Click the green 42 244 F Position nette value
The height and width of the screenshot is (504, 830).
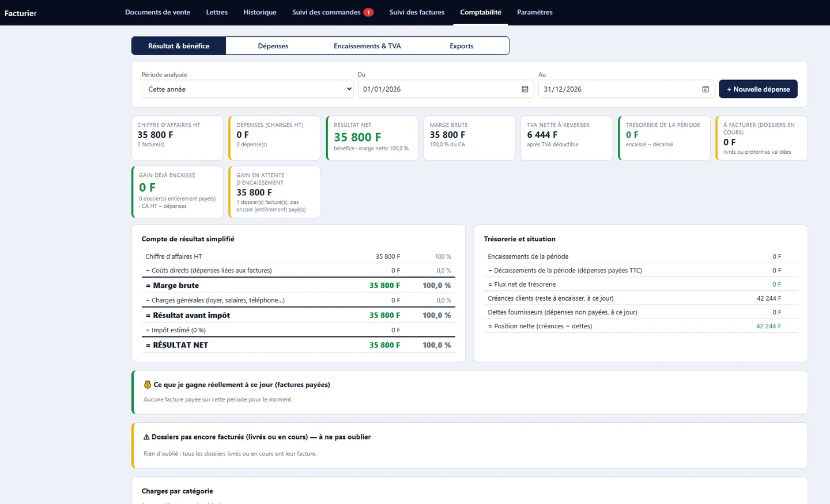pyautogui.click(x=769, y=326)
